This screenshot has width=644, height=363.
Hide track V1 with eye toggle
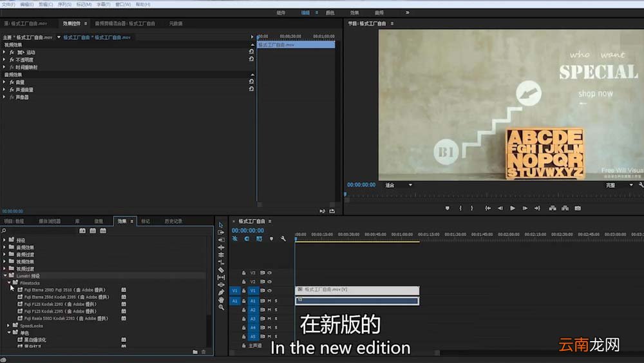[269, 291]
